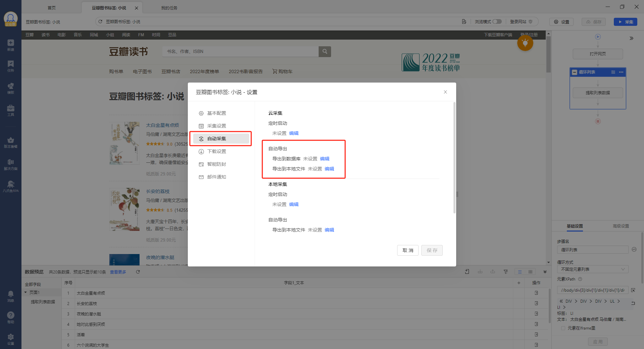Click the XPath undo arrow icon
This screenshot has height=349, width=644.
pos(633,303)
